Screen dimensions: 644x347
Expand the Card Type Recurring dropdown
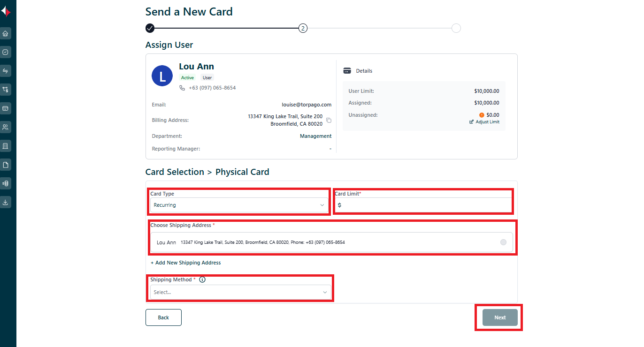coord(239,205)
